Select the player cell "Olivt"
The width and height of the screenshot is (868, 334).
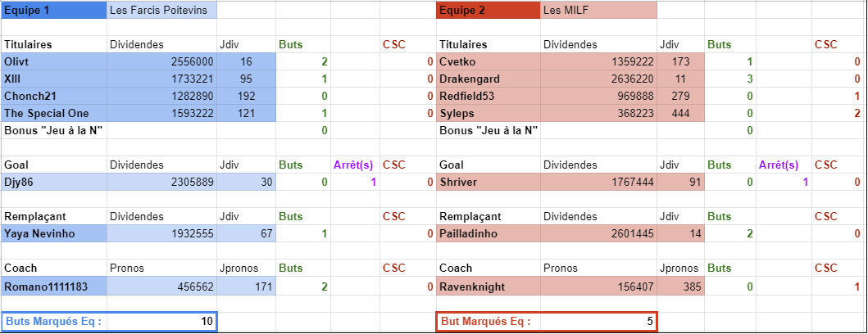click(53, 61)
